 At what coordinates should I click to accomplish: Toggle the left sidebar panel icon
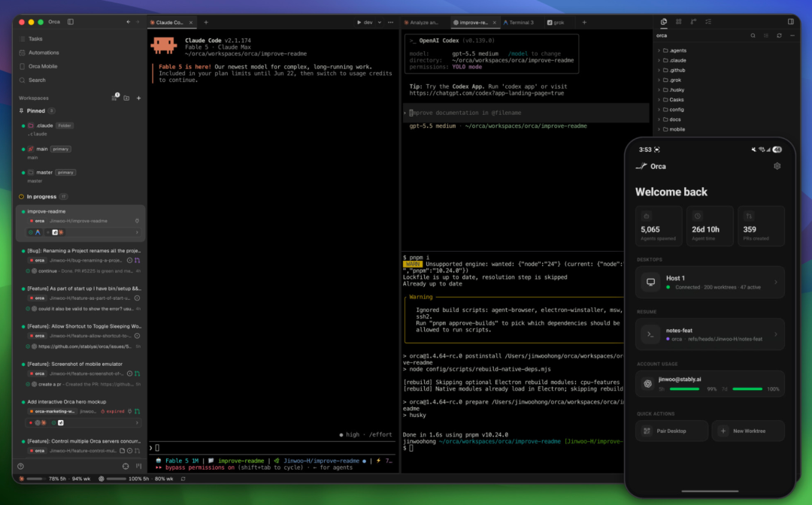click(x=71, y=22)
